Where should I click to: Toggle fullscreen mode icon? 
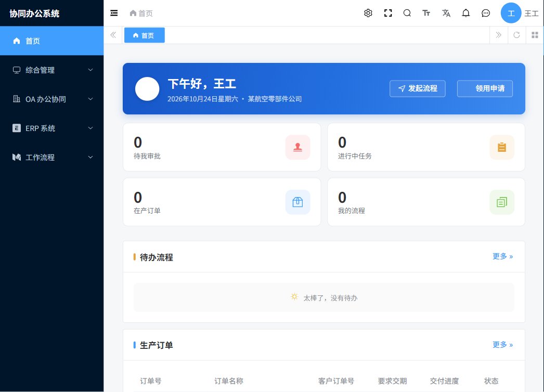(388, 13)
